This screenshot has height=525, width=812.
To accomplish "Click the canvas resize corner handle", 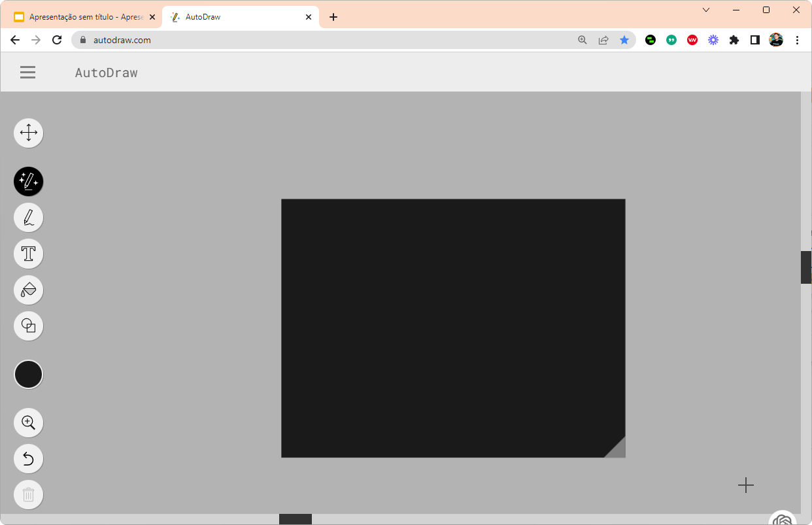I will pyautogui.click(x=618, y=450).
